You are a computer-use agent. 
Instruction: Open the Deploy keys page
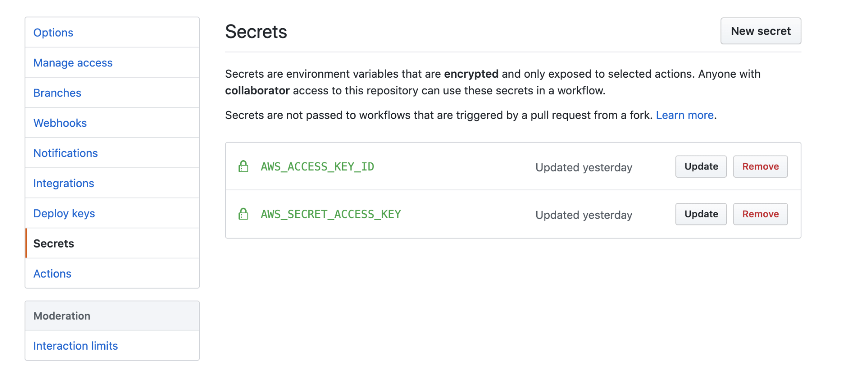64,213
